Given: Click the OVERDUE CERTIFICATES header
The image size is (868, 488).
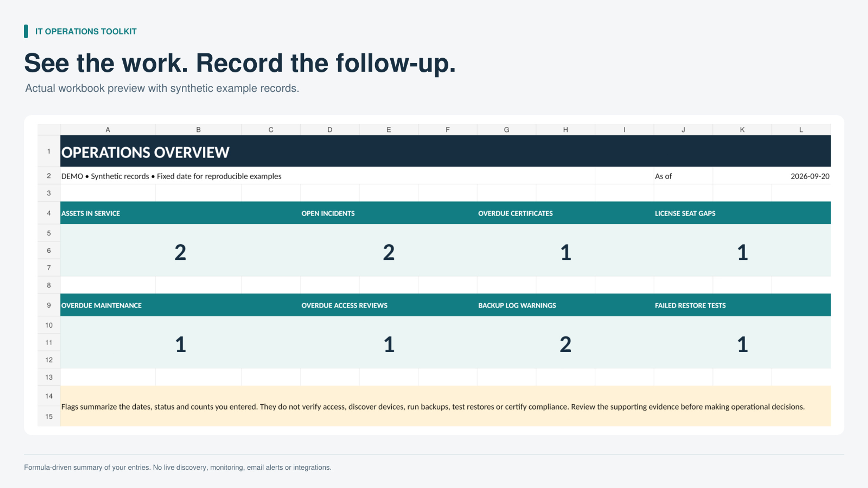Looking at the screenshot, I should click(566, 213).
